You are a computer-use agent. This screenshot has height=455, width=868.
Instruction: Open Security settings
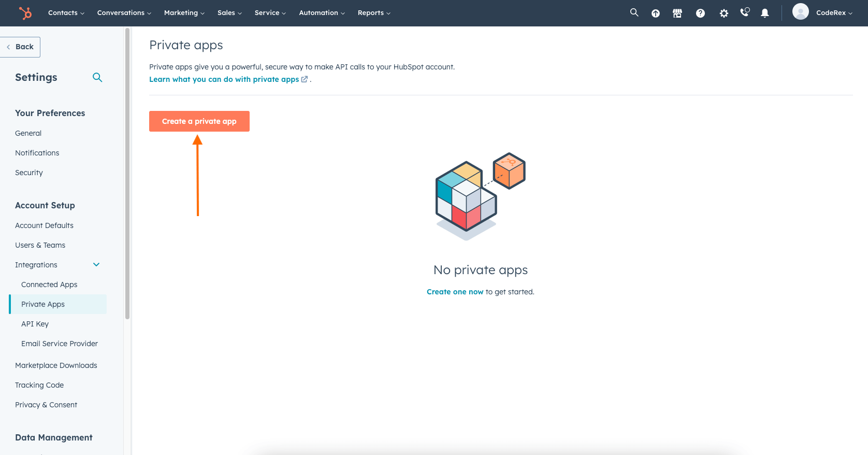(29, 173)
